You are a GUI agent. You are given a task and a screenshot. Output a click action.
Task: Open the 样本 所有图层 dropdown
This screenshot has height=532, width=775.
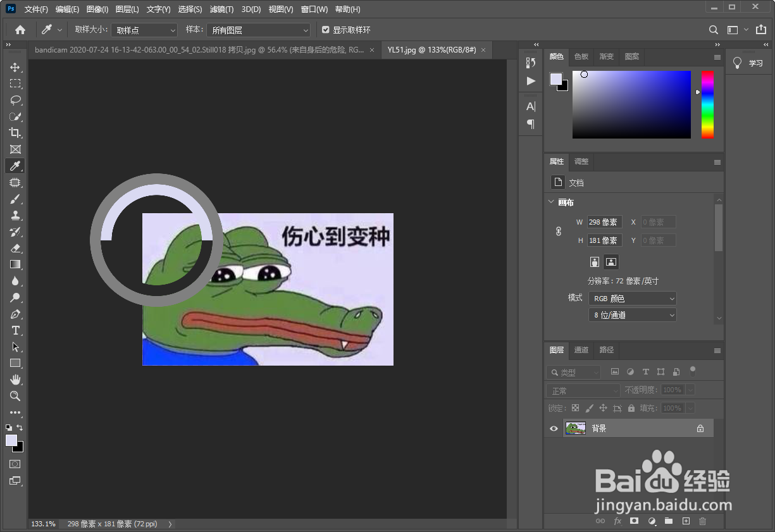tap(259, 30)
